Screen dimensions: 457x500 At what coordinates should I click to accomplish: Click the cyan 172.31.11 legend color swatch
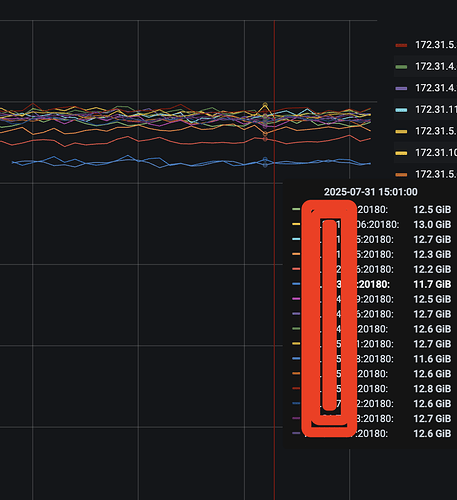[401, 110]
